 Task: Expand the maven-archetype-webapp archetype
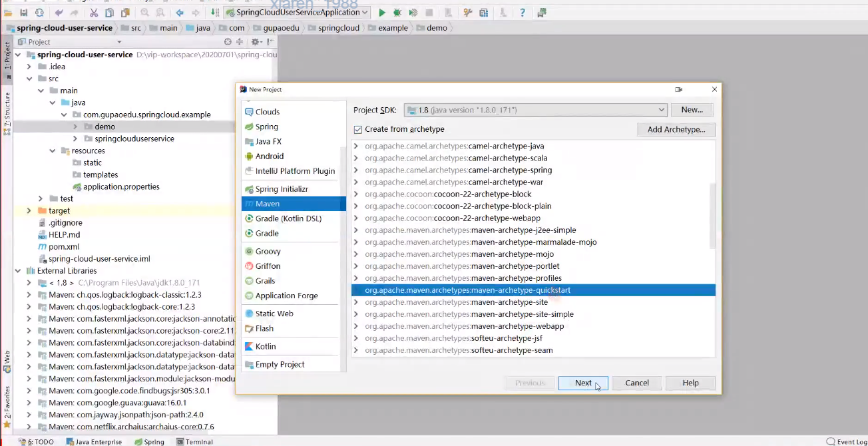(x=356, y=326)
